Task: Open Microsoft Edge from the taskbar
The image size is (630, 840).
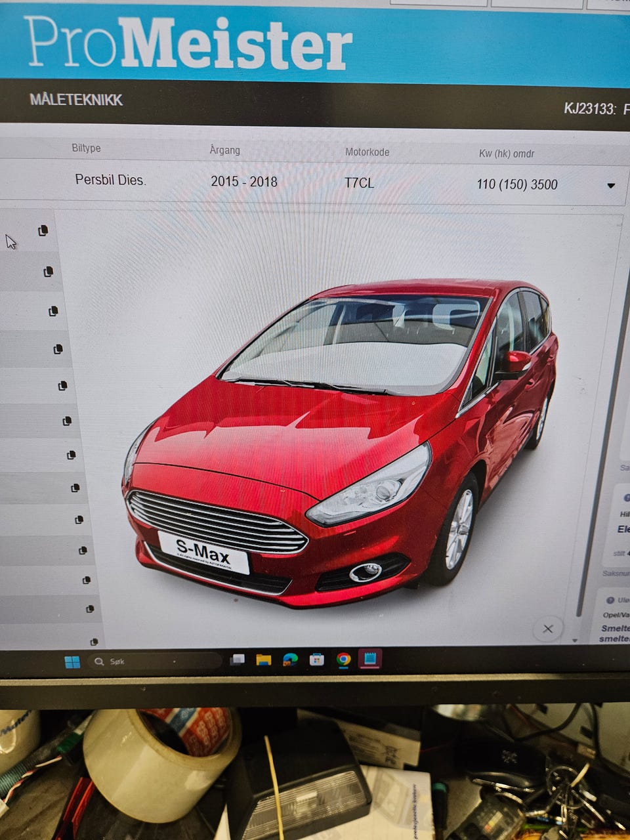Action: point(290,660)
